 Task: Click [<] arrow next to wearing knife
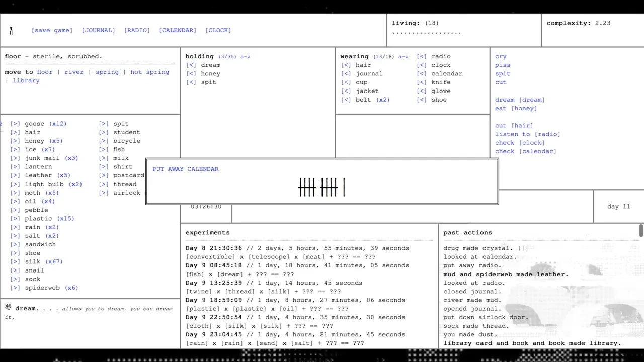(x=422, y=82)
